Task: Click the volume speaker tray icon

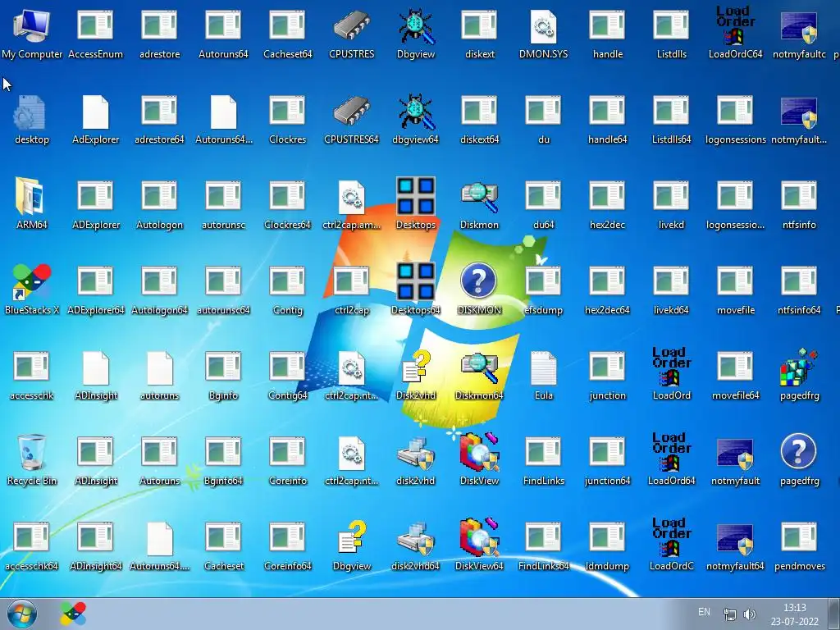Action: point(750,614)
